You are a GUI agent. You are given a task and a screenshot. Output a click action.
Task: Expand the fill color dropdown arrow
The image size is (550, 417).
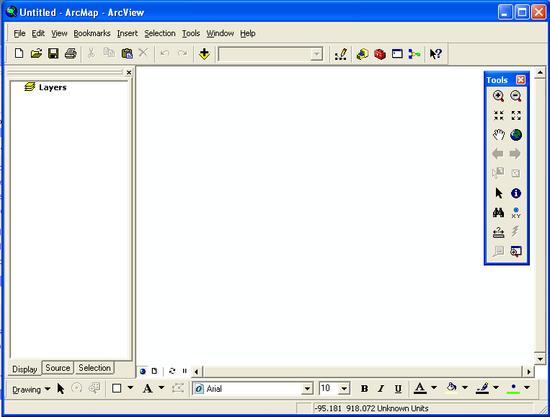click(x=465, y=388)
